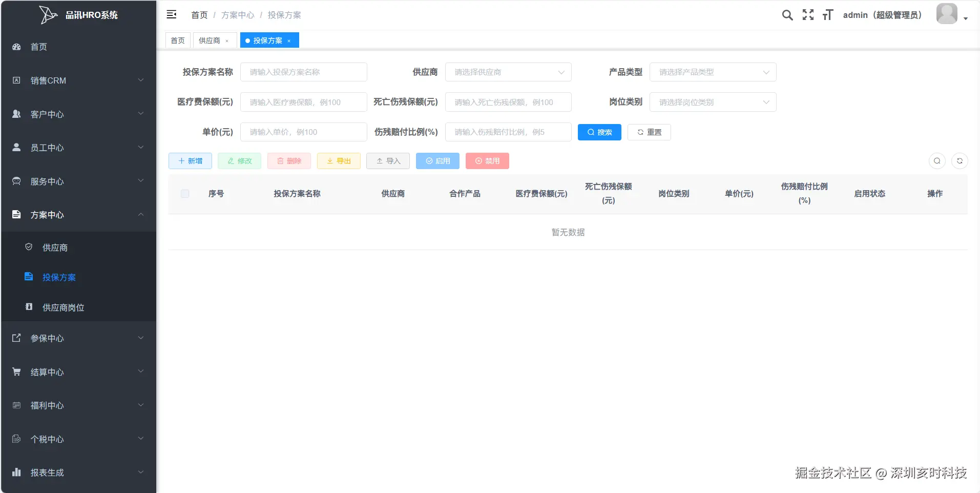Open the header search magnifier
The image size is (980, 493).
787,15
